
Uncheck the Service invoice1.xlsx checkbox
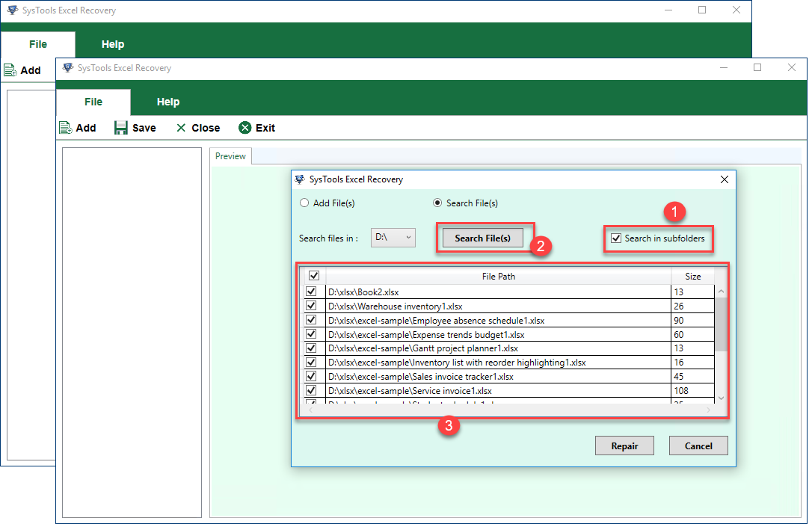point(311,390)
